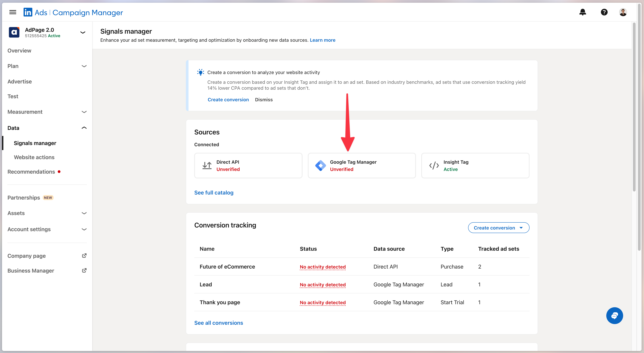Go to Website actions in sidebar
This screenshot has width=644, height=353.
point(34,157)
